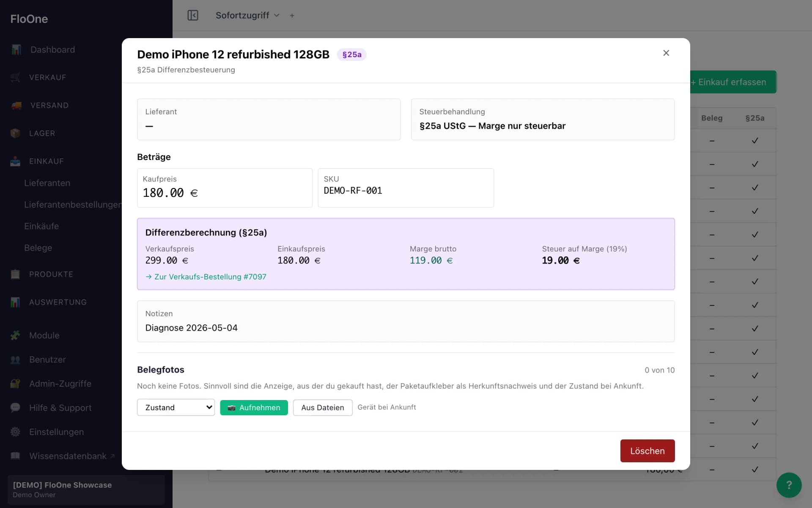Expand the EINKAUF sidebar section
This screenshot has width=812, height=508.
coord(47,161)
